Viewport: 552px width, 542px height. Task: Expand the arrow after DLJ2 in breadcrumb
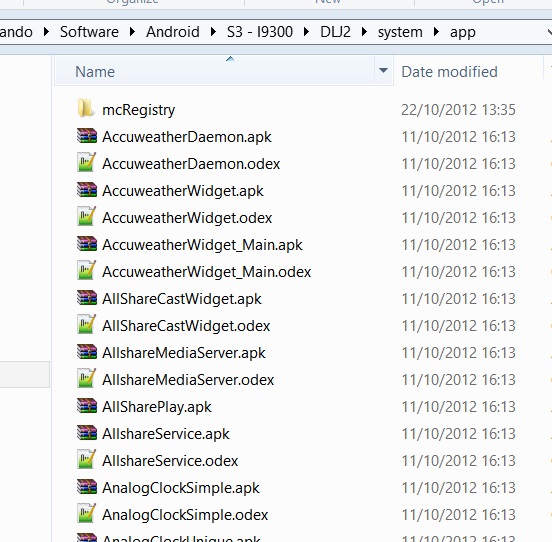click(364, 32)
